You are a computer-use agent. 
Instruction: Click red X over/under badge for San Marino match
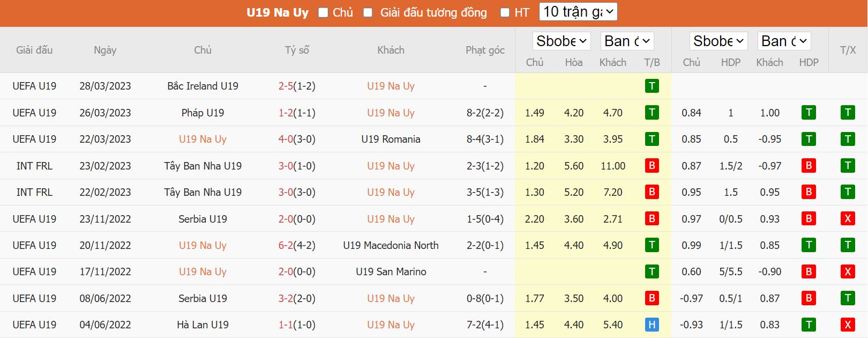click(847, 271)
